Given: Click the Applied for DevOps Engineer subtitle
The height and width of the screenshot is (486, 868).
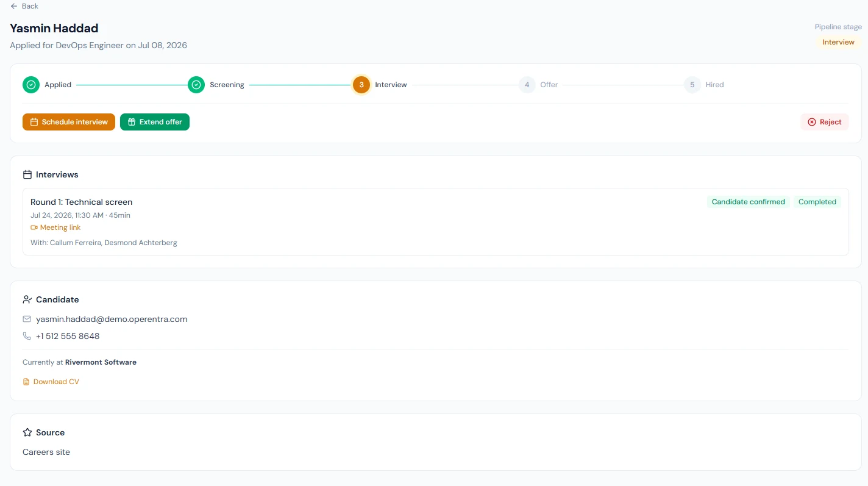Looking at the screenshot, I should tap(98, 45).
